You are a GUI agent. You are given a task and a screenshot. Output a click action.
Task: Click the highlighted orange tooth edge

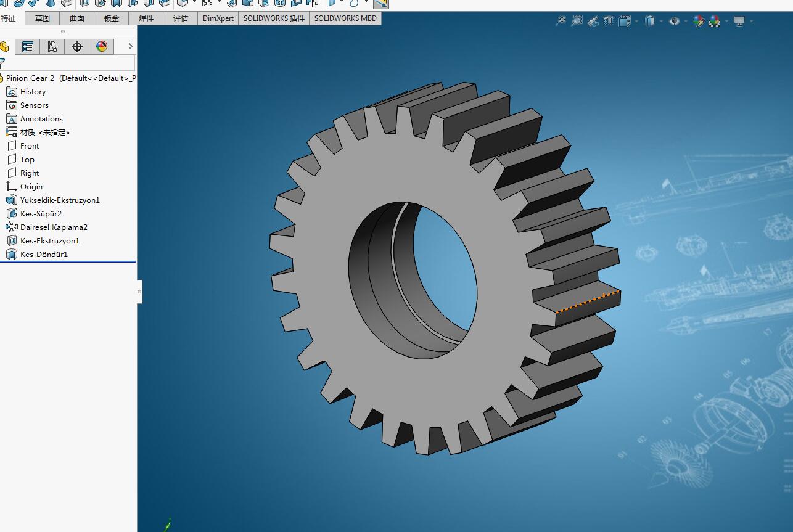588,301
